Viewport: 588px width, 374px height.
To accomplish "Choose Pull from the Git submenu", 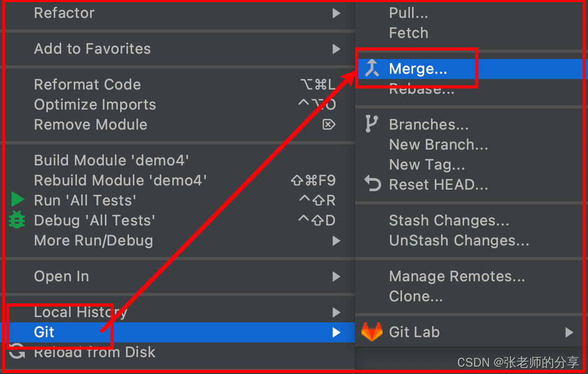I will (x=408, y=13).
